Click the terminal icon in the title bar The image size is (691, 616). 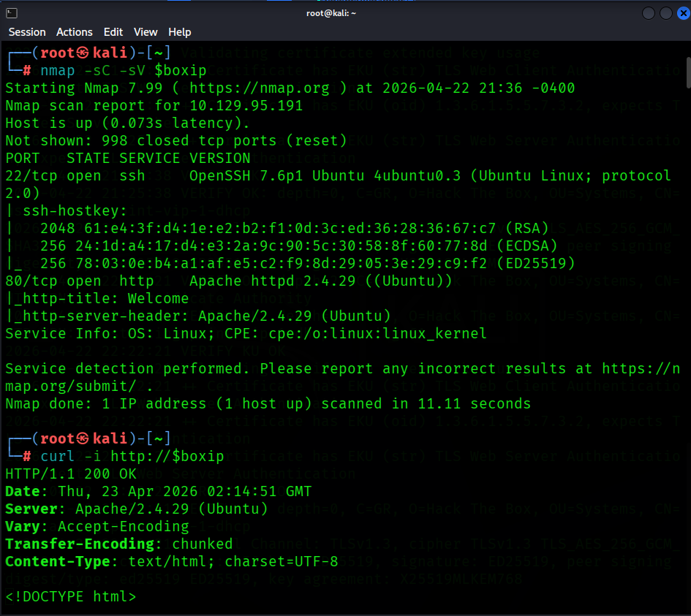12,14
